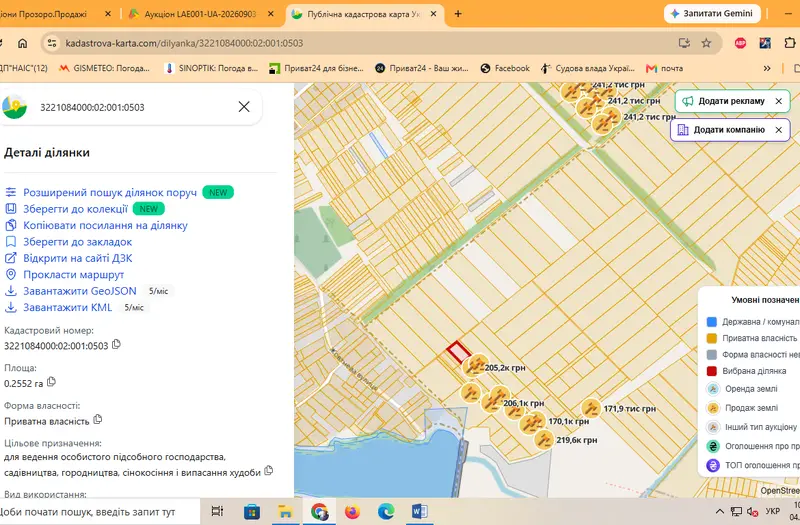Bookmark this page with the star icon
The height and width of the screenshot is (525, 800).
tap(706, 43)
